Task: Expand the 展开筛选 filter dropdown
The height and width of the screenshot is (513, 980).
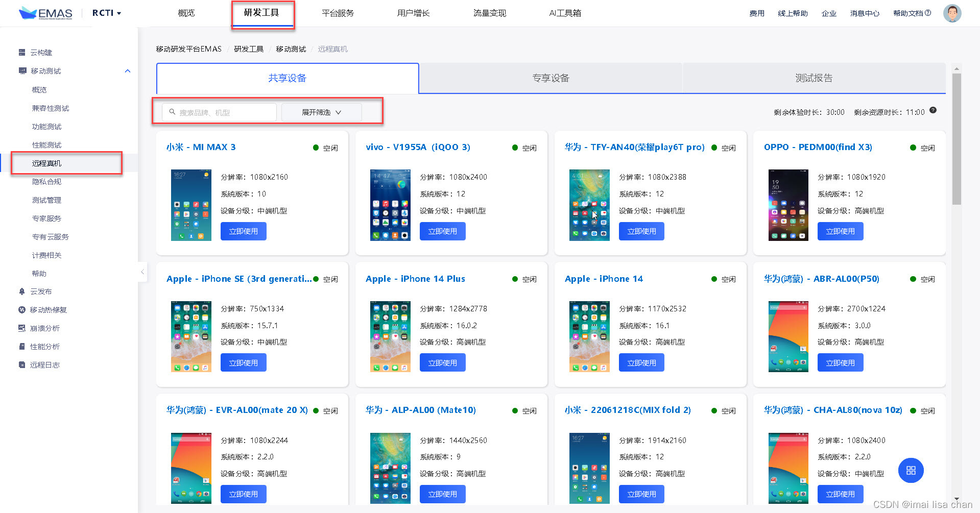Action: pos(321,112)
